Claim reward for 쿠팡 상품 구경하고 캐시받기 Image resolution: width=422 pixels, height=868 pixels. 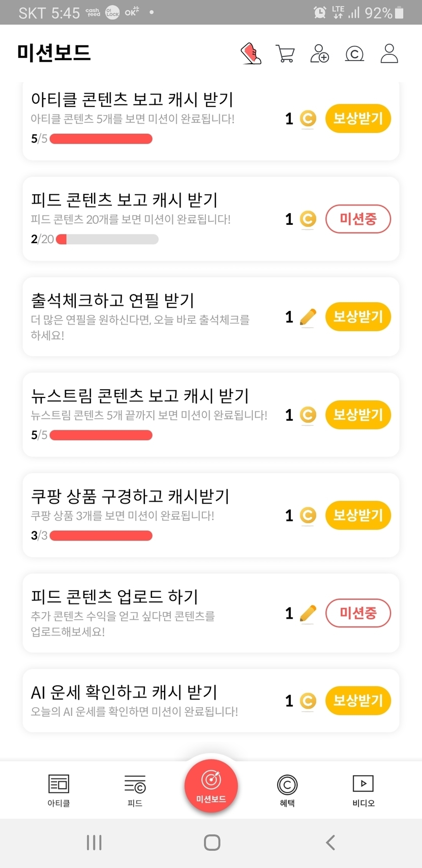click(x=358, y=515)
